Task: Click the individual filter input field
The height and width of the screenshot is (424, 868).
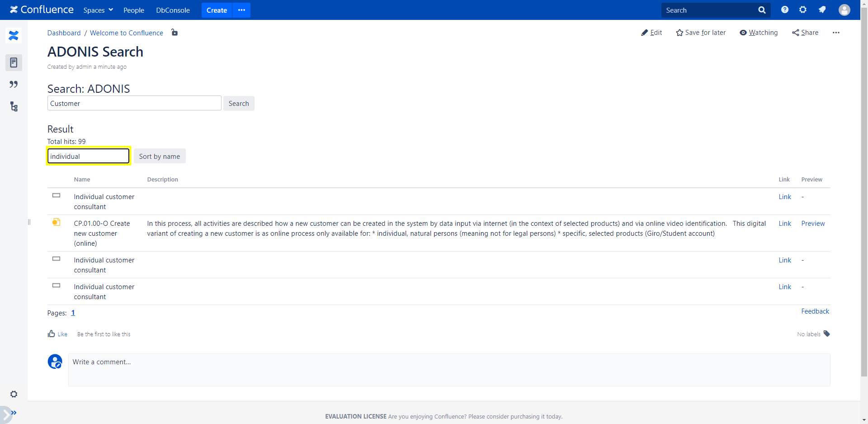Action: point(89,156)
